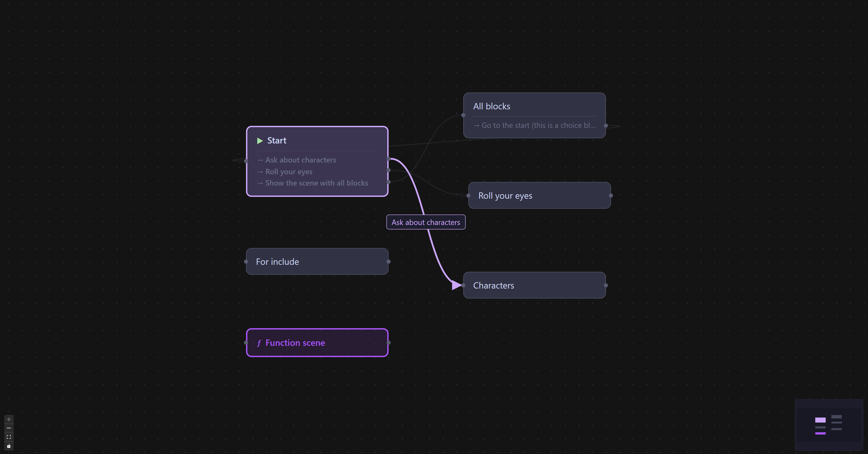Screen dimensions: 868x454
Task: Click the output handle of Roll your eyes node
Action: 611,196
